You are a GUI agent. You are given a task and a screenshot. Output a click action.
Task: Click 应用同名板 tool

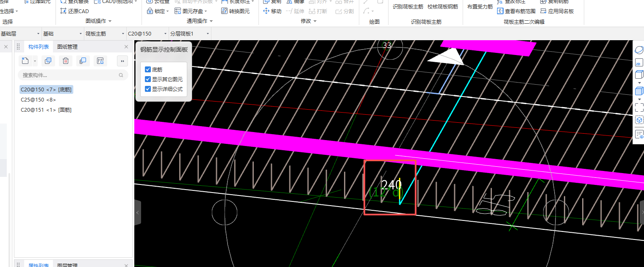click(557, 11)
